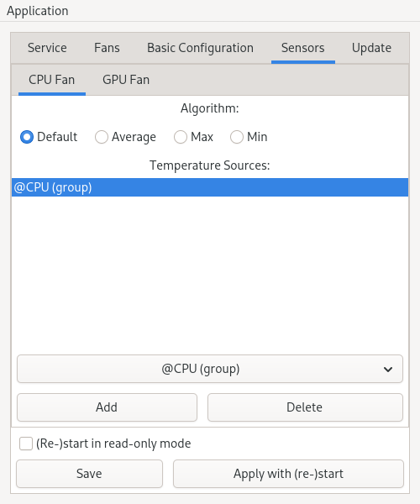
Task: Go to the Update tab
Action: click(371, 48)
